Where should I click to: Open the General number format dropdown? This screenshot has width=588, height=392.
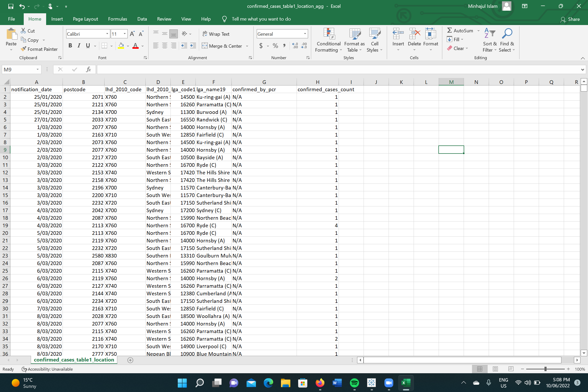pyautogui.click(x=305, y=34)
